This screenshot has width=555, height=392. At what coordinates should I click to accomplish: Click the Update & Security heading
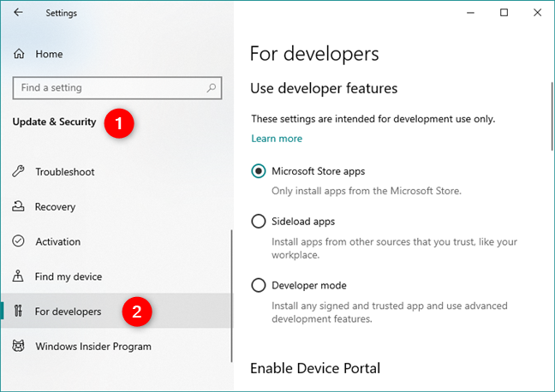(54, 122)
